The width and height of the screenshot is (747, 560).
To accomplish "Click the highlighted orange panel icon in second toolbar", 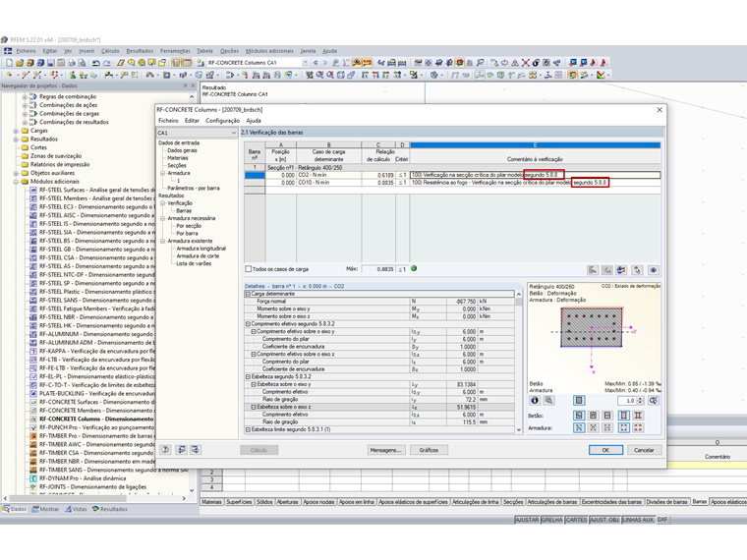I will (573, 75).
